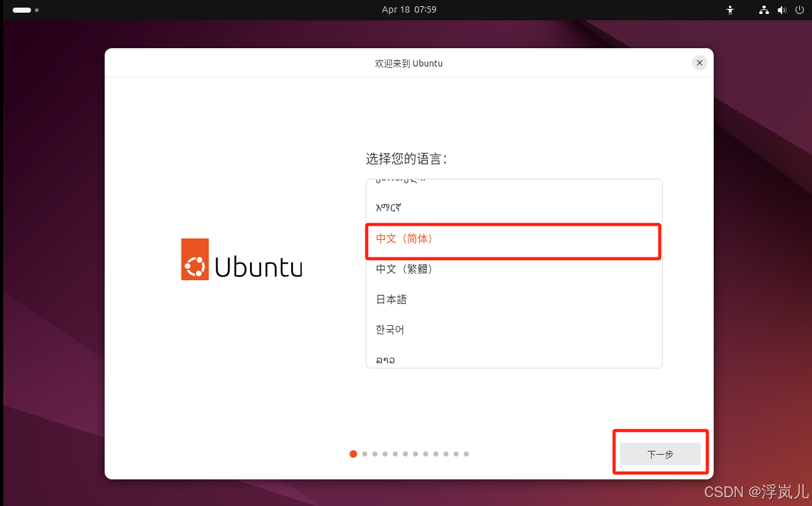Select 中文（繁體） language
Image resolution: width=812 pixels, height=506 pixels.
click(514, 269)
